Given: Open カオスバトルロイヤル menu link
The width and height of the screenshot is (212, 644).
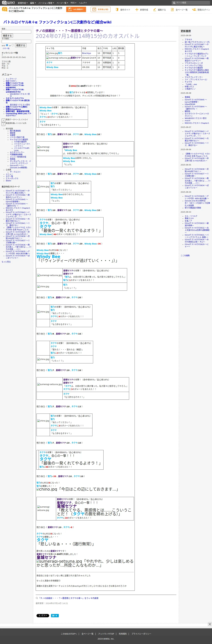Looking at the screenshot, I should pyautogui.click(x=15, y=98).
